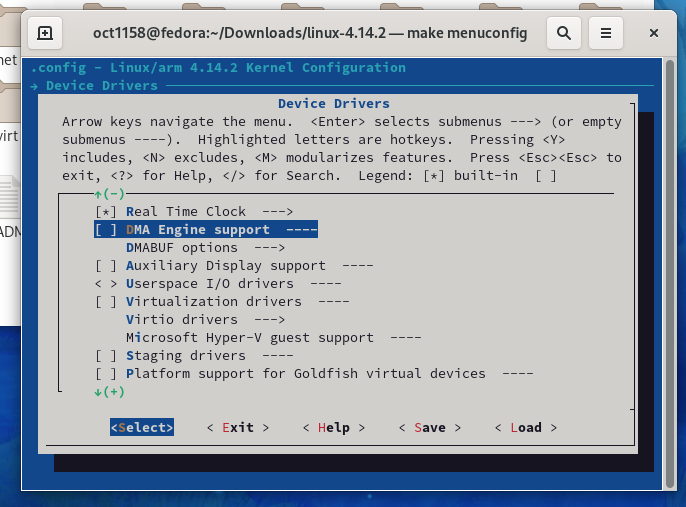Toggle Platform support for Goldfish checkbox
This screenshot has height=507, width=686.
click(106, 374)
